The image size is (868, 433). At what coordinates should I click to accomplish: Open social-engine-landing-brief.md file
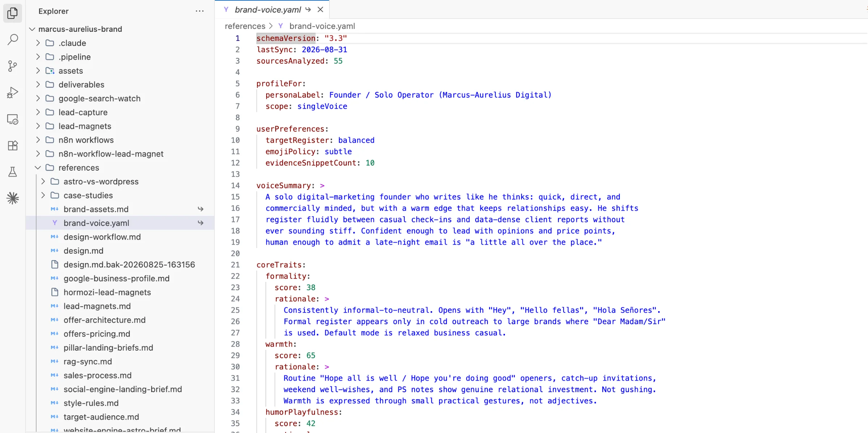click(x=123, y=389)
